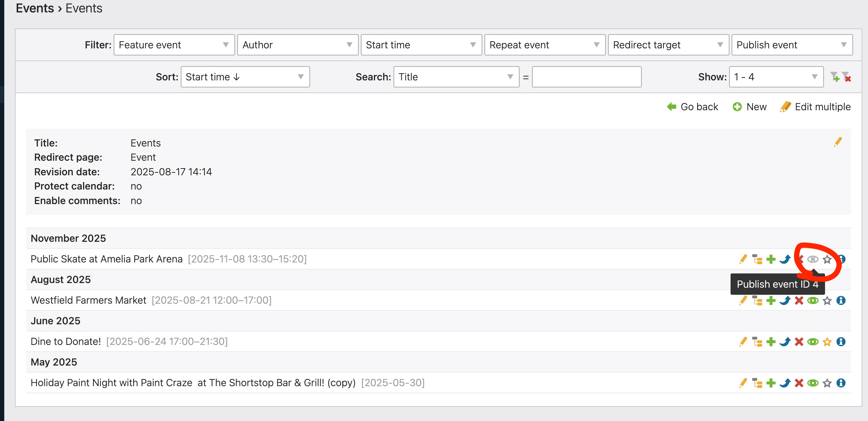Open the Publish event filter dropdown
Viewport: 868px width, 421px height.
[792, 45]
